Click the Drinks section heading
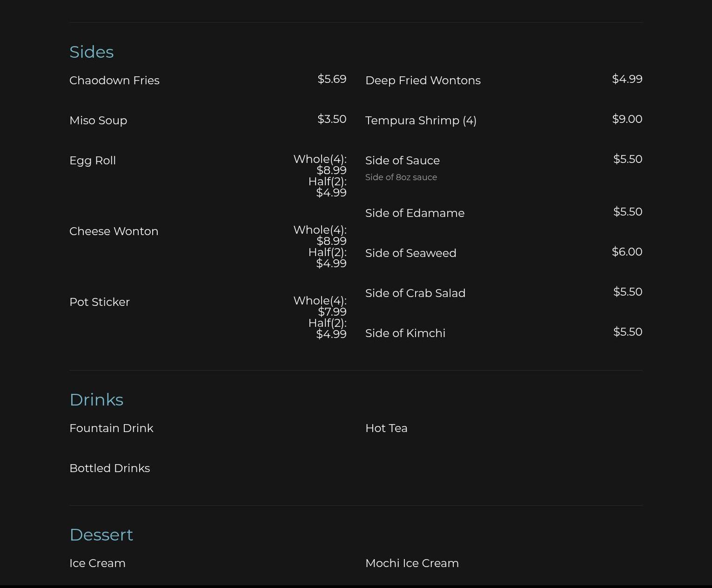The width and height of the screenshot is (712, 588). click(x=96, y=400)
